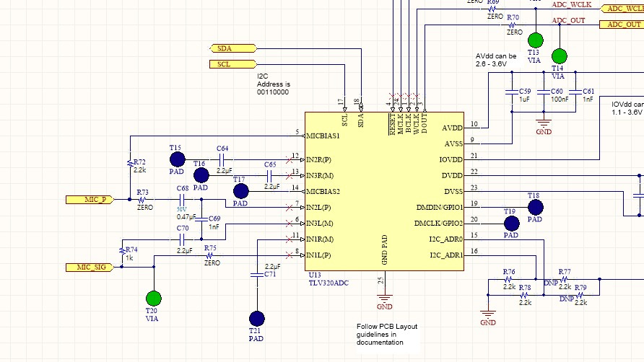
Task: Click the DMDIN/GPIO1 pin label
Action: [440, 208]
